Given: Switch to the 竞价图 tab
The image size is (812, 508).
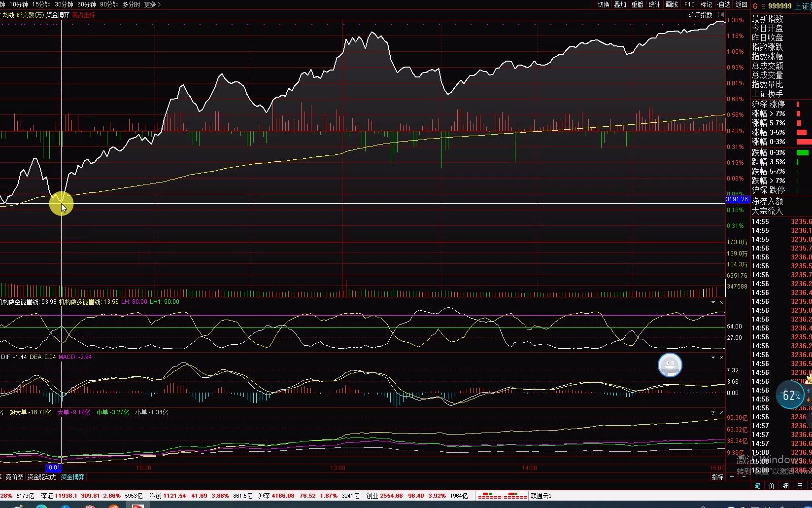Looking at the screenshot, I should click(15, 477).
